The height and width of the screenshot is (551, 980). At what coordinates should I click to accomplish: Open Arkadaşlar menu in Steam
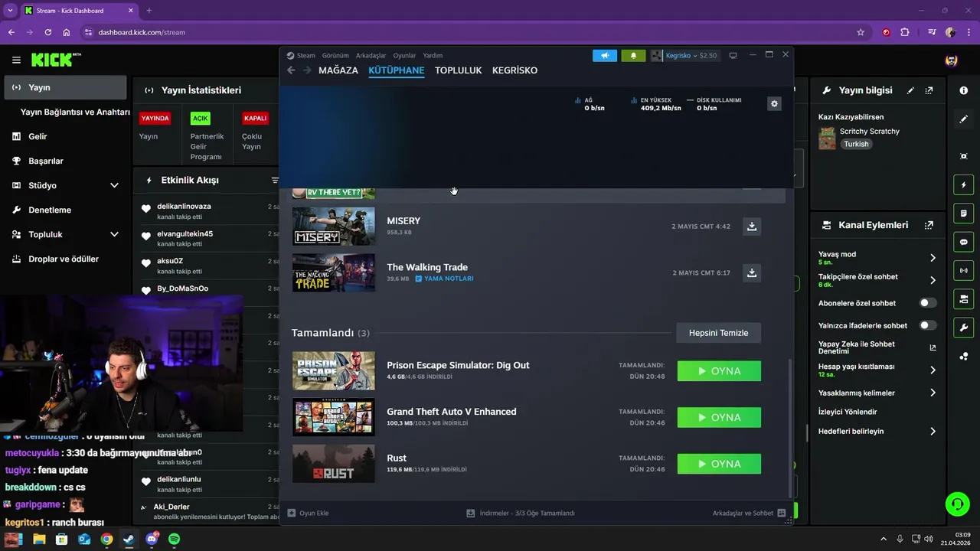(x=371, y=55)
